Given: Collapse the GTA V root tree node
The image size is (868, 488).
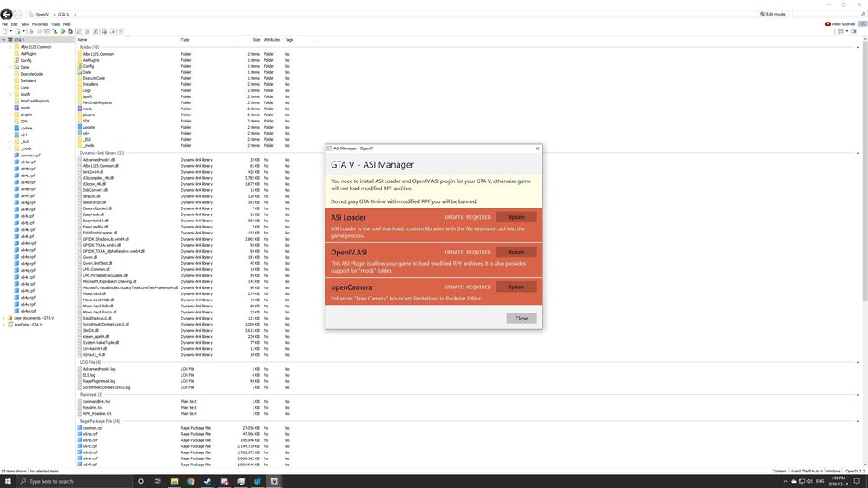Looking at the screenshot, I should click(3, 40).
